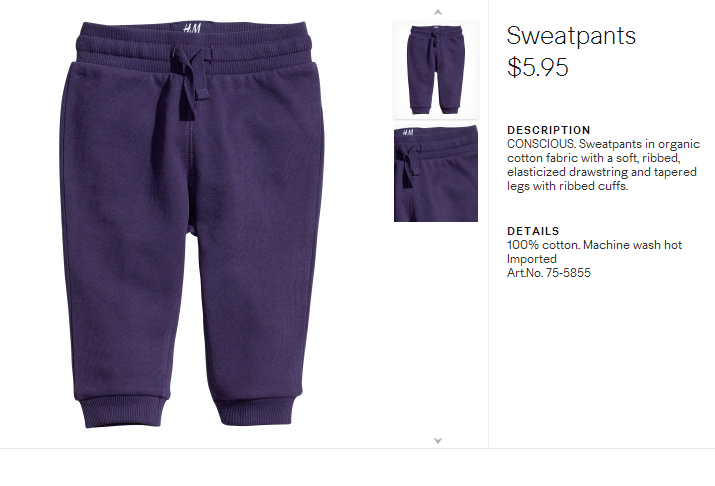Select the waistband close-up thumbnail
The height and width of the screenshot is (486, 715).
(436, 174)
